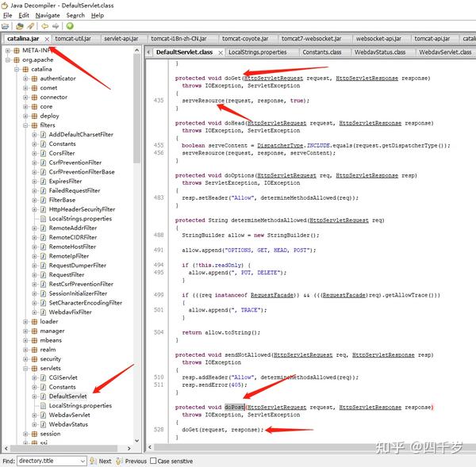476x467 pixels.
Task: Collapse the servlets package node
Action: pos(25,369)
